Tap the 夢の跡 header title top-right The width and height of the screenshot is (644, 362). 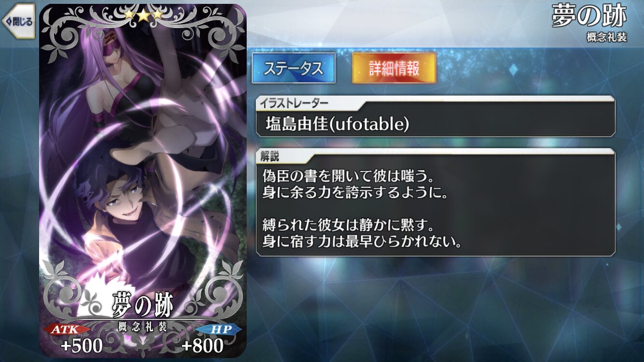tap(589, 16)
